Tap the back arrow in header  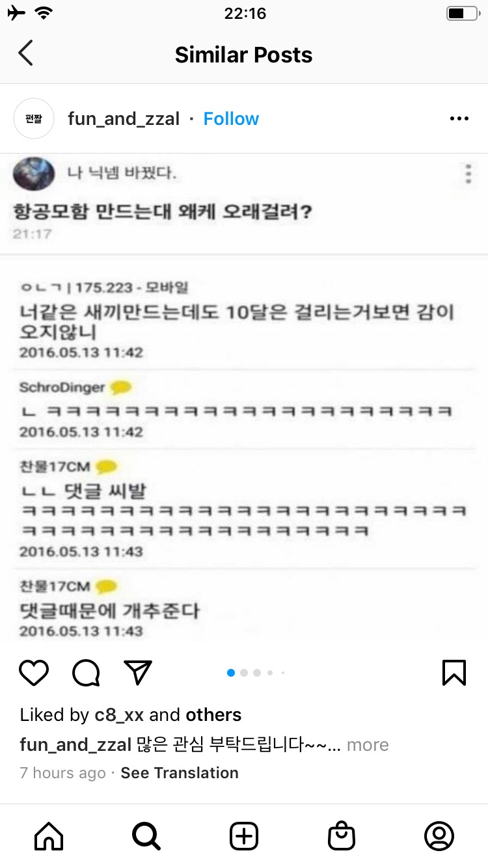coord(25,54)
